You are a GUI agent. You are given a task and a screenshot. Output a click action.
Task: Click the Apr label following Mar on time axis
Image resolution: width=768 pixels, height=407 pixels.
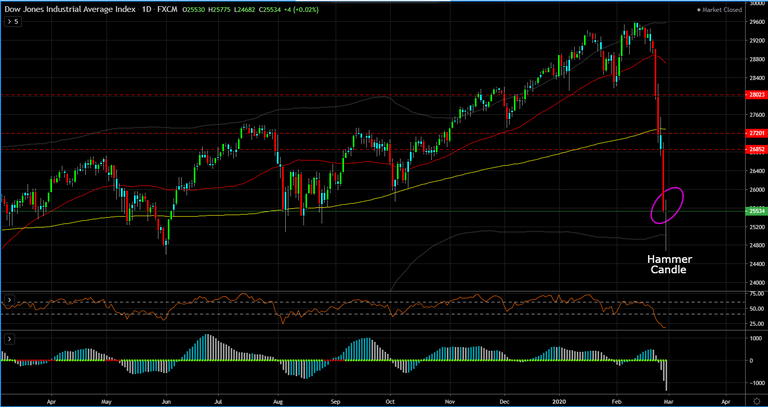(726, 401)
